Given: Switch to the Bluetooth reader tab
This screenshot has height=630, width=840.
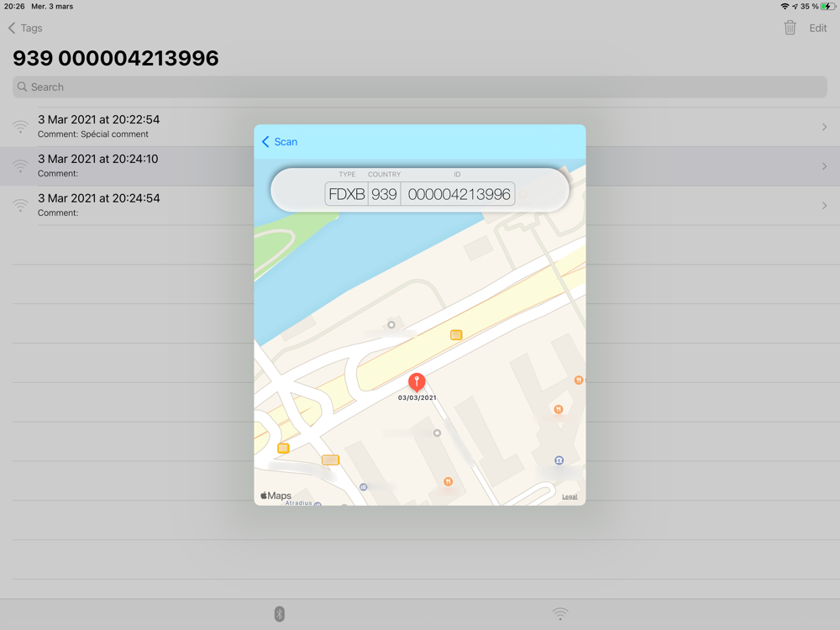Looking at the screenshot, I should pos(279,614).
